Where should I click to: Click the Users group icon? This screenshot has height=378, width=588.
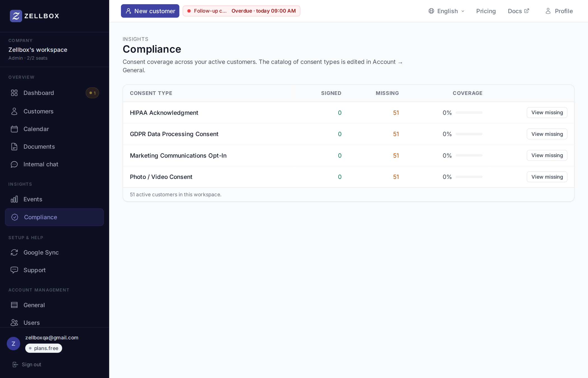[x=14, y=323]
